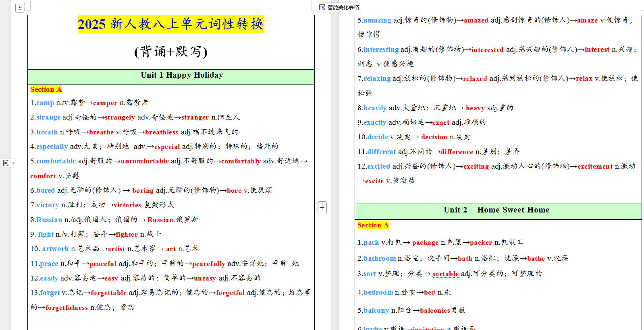This screenshot has width=644, height=330.
Task: Click the plus button between the pages
Action: coord(322,208)
